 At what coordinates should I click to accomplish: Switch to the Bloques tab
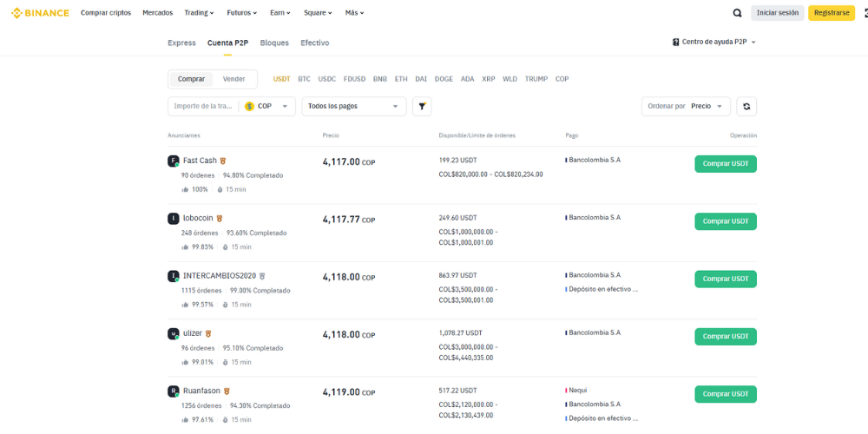tap(274, 43)
